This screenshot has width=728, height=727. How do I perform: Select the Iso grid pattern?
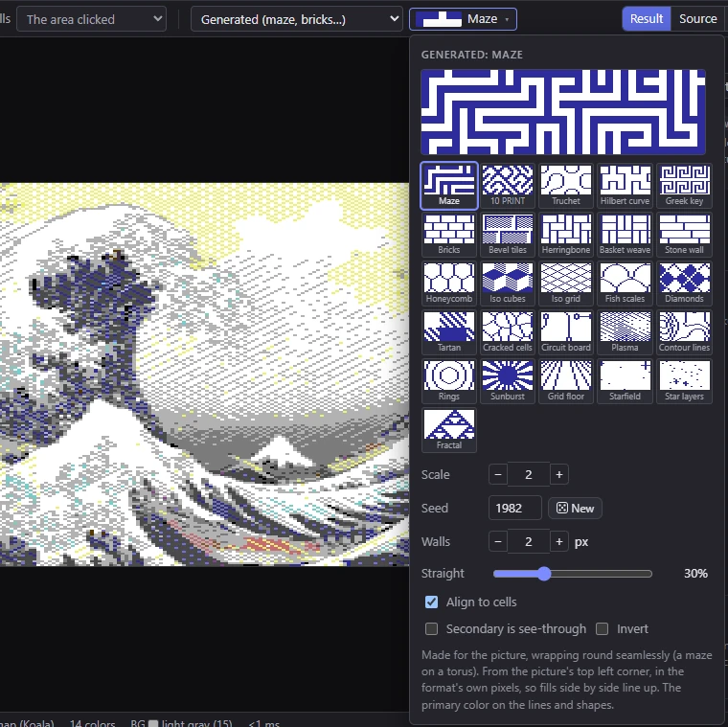pyautogui.click(x=566, y=284)
